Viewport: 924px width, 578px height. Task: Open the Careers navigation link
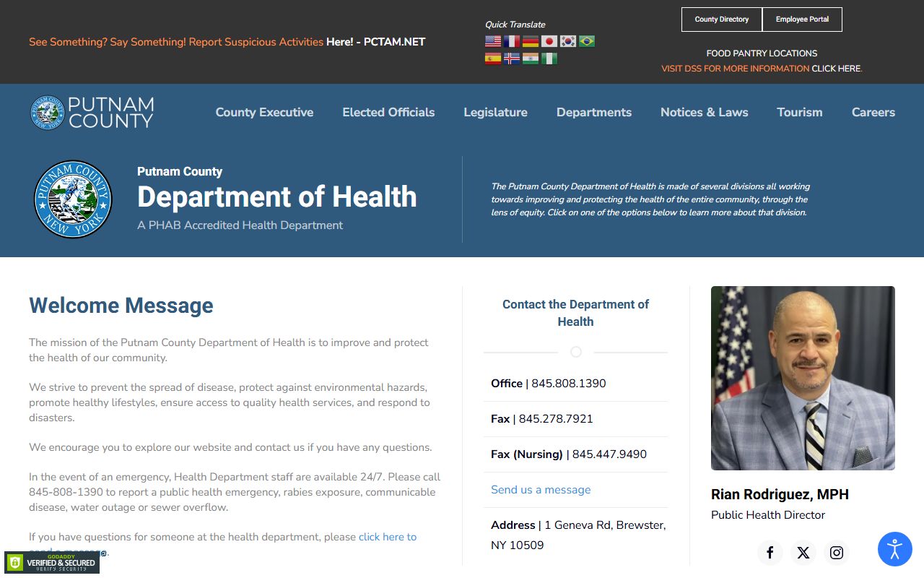point(873,112)
